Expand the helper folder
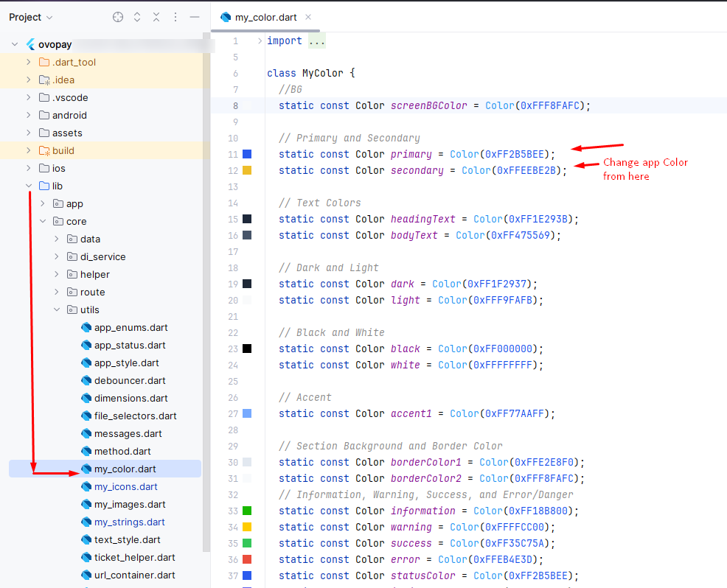 (x=57, y=274)
